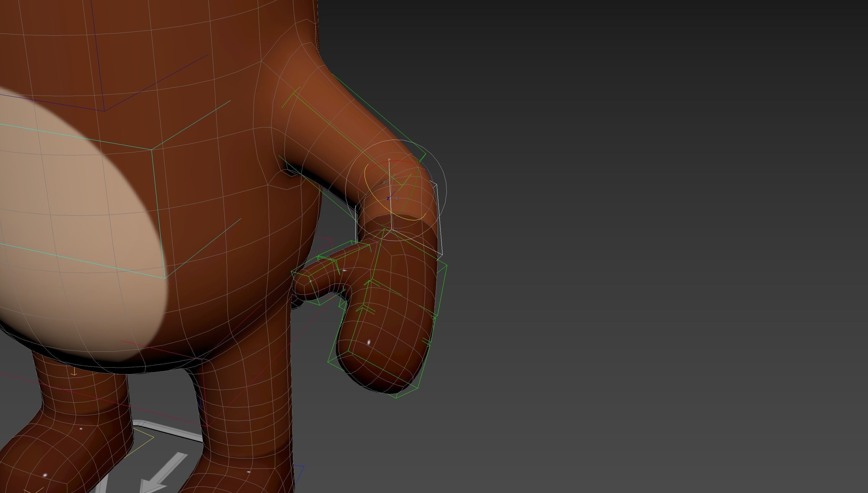Click the blue z axis label
This screenshot has height=493, width=868.
(388, 199)
